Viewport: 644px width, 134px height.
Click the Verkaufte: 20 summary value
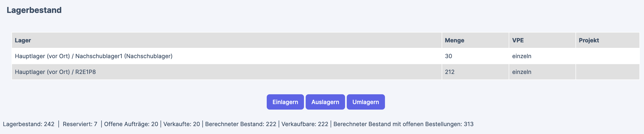point(181,124)
